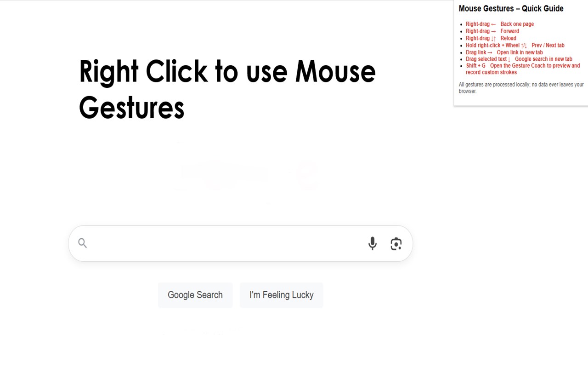Click inside the Google search text field
Screen dimensions: 588x368
[x=225, y=243]
